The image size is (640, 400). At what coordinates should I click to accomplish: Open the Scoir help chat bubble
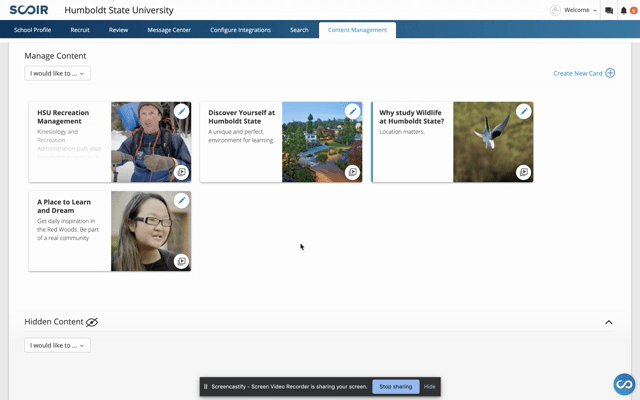(x=624, y=384)
